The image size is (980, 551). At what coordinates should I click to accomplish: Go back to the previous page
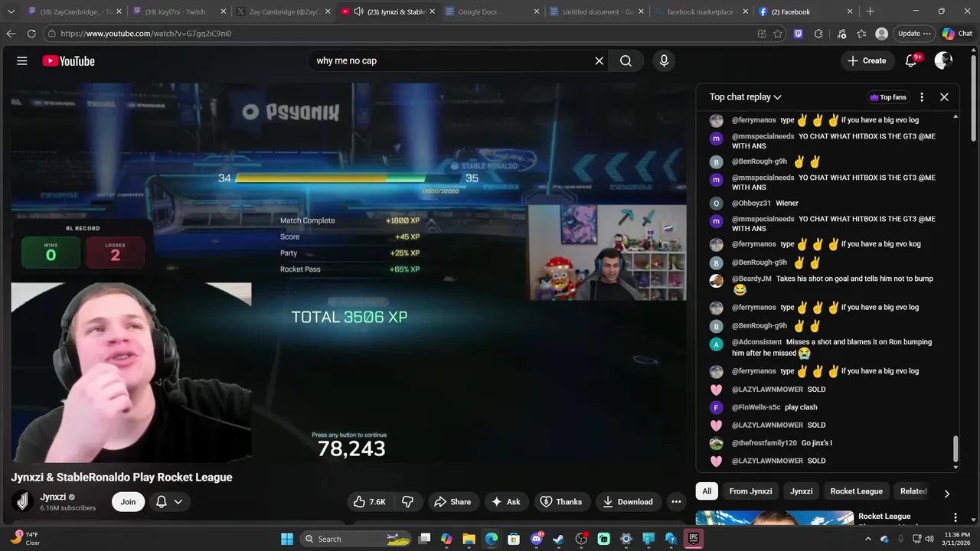click(11, 34)
